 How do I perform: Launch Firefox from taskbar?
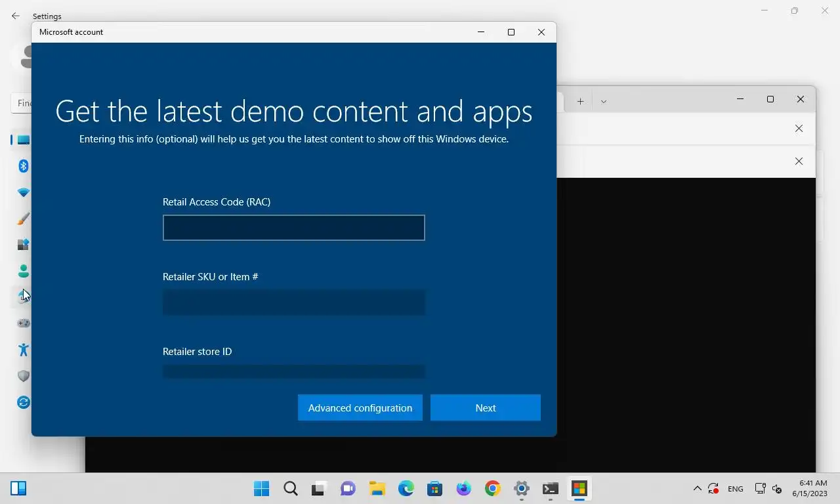464,488
